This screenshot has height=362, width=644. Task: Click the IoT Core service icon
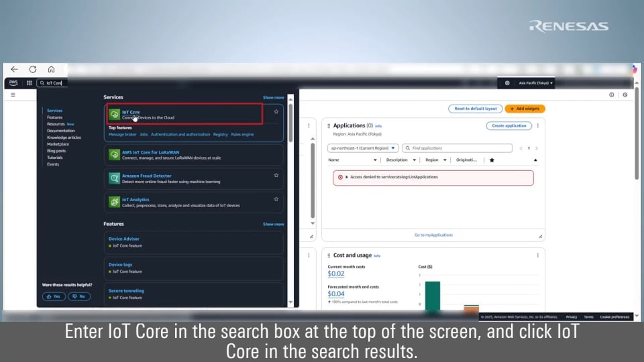[x=115, y=115]
